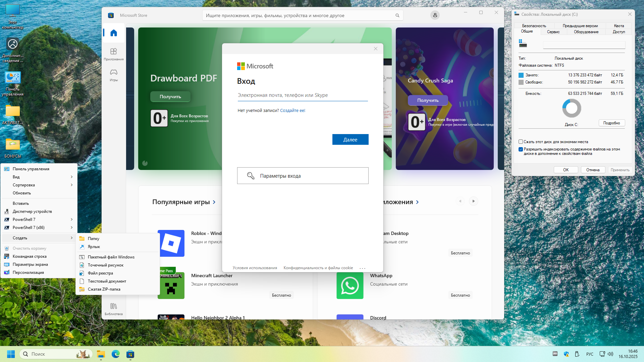The width and height of the screenshot is (644, 362).
Task: Click the WhatsApp app icon
Action: coord(350,286)
